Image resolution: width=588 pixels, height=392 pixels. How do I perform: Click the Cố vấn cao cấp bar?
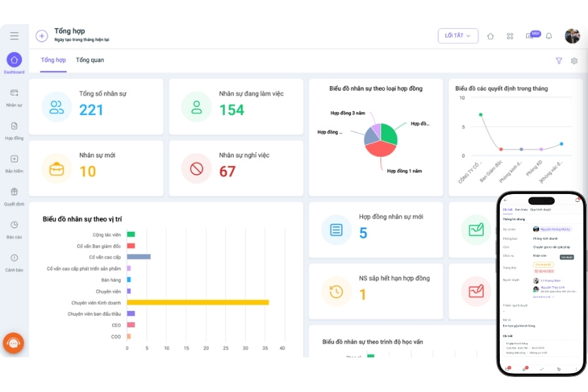click(x=139, y=257)
